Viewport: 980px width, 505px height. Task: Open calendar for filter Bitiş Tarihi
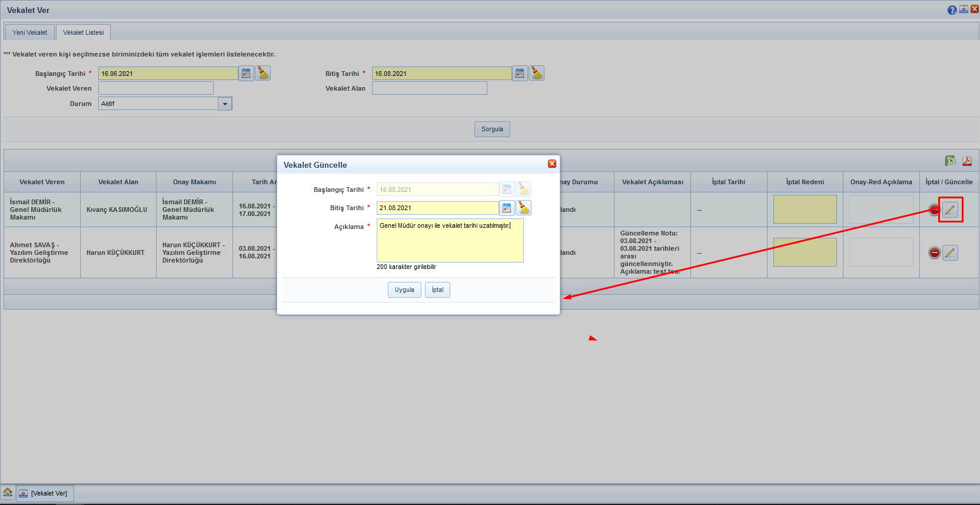[520, 74]
